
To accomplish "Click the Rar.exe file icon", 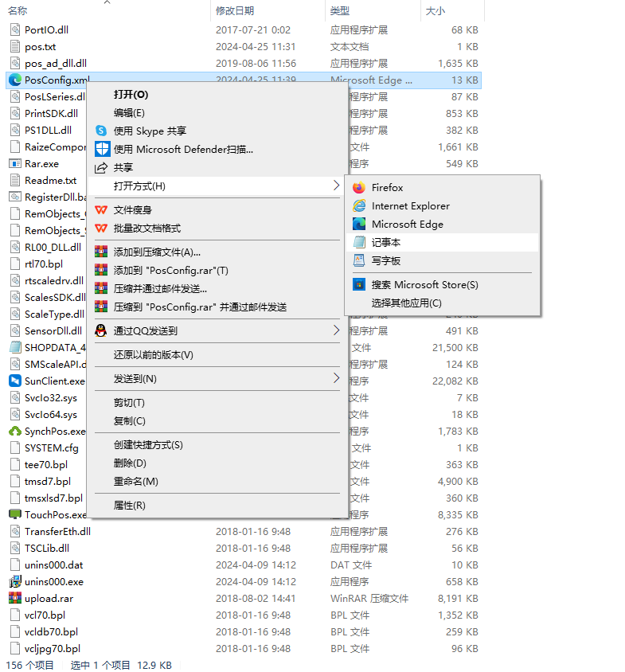I will click(15, 164).
